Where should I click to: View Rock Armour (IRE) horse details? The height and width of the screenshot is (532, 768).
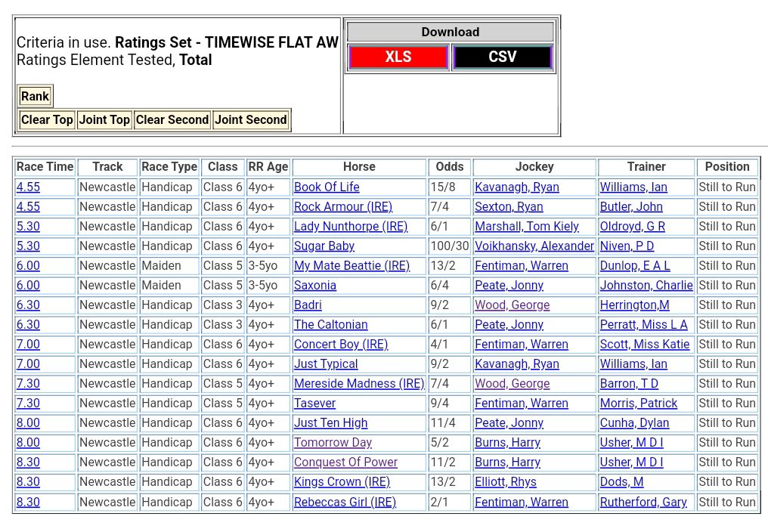342,207
